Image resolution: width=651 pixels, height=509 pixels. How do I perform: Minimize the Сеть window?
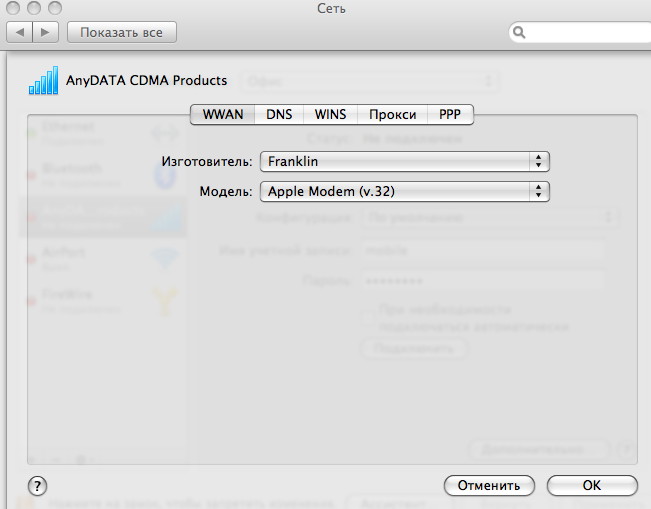32,9
